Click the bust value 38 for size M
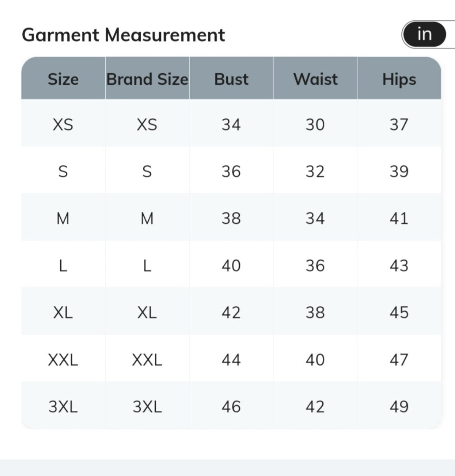 coord(231,219)
